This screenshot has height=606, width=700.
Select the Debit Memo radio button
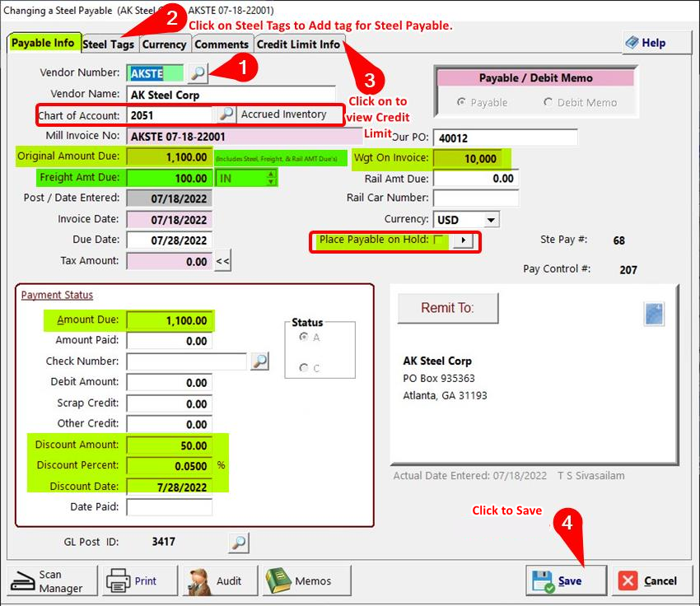pos(548,102)
